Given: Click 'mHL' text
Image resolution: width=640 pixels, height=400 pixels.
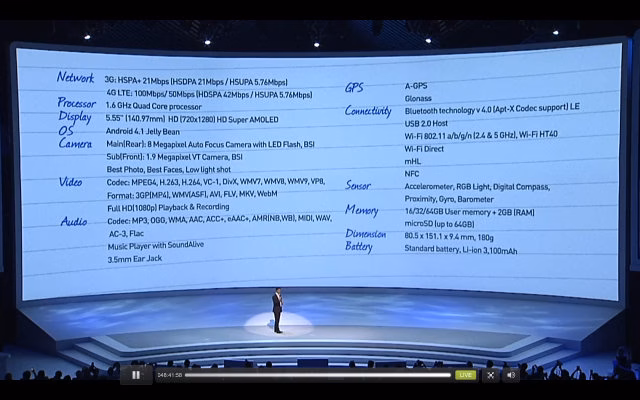Looking at the screenshot, I should pos(413,161).
